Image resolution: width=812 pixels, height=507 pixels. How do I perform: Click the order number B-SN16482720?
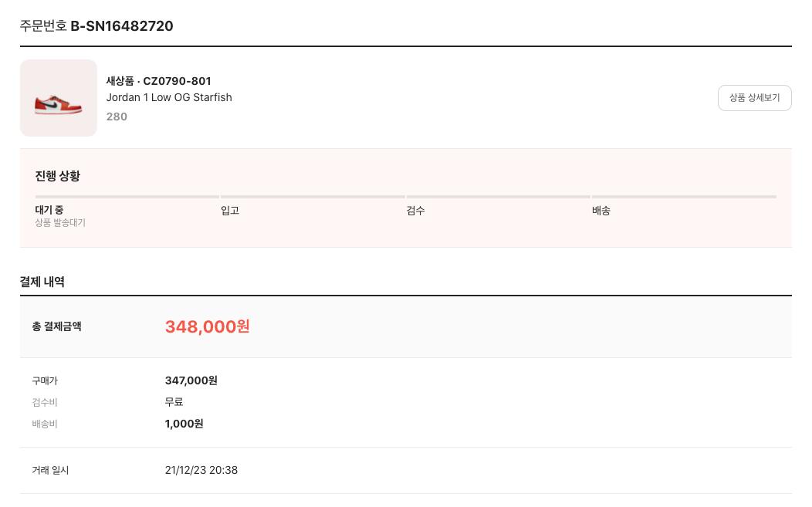tap(122, 26)
